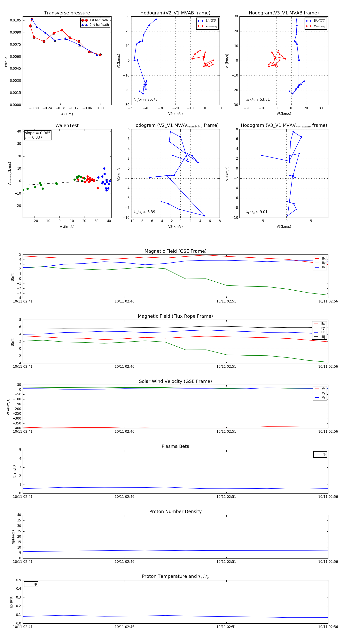Click the V remaining legend entry in the V3_V1 MVAB hodogram
Viewport: 351px width, 644px height.
[x=316, y=26]
